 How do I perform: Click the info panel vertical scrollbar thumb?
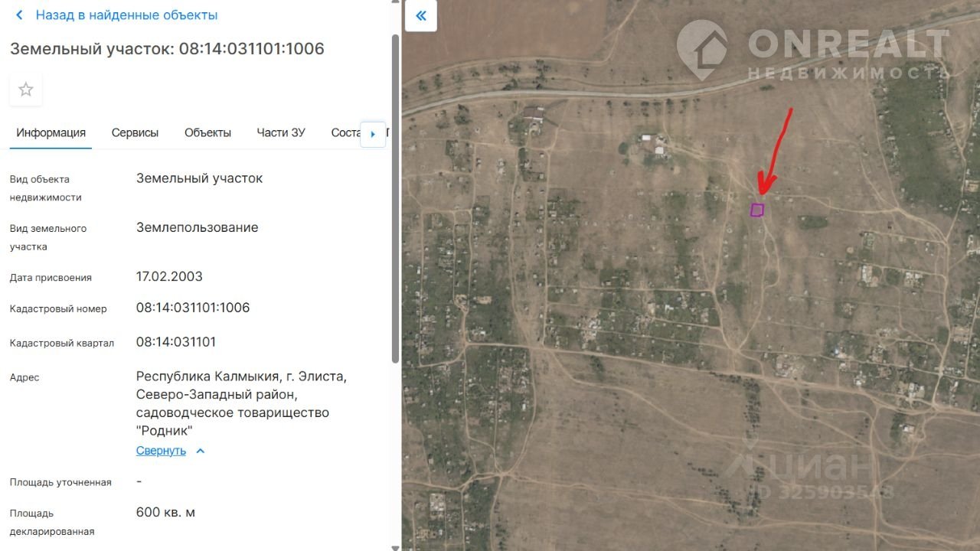395,197
